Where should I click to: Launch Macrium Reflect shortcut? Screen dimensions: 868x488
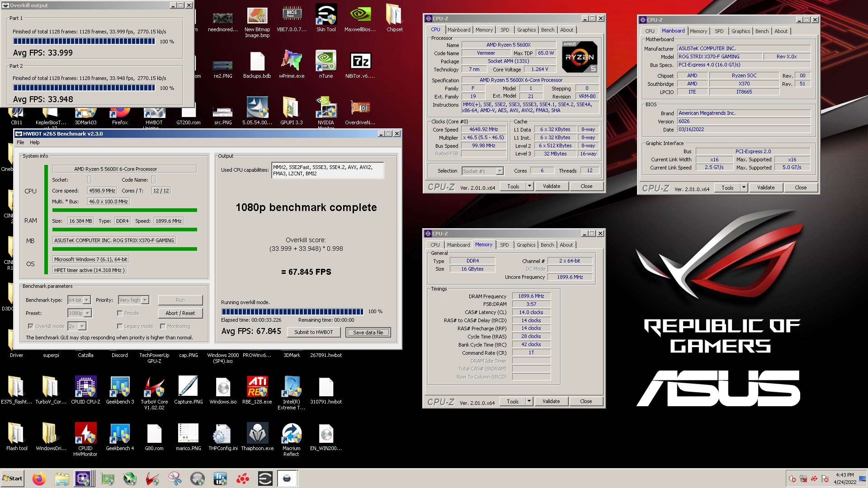point(292,440)
